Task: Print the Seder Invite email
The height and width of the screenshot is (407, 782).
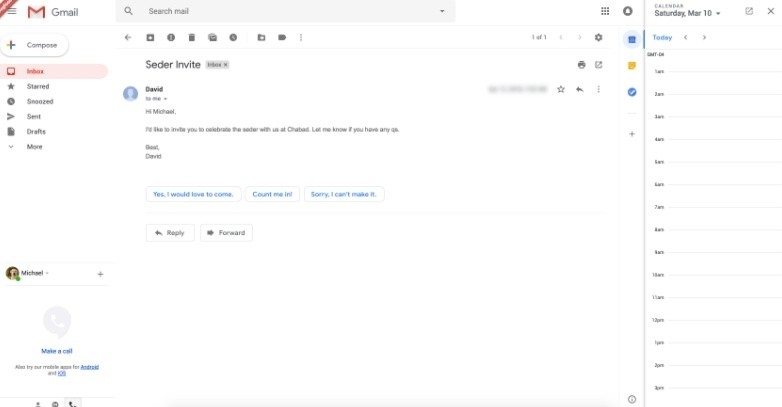Action: pos(581,64)
